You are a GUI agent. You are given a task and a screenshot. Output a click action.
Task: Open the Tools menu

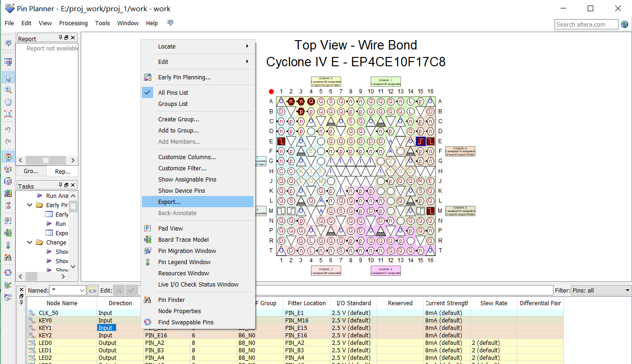click(102, 23)
